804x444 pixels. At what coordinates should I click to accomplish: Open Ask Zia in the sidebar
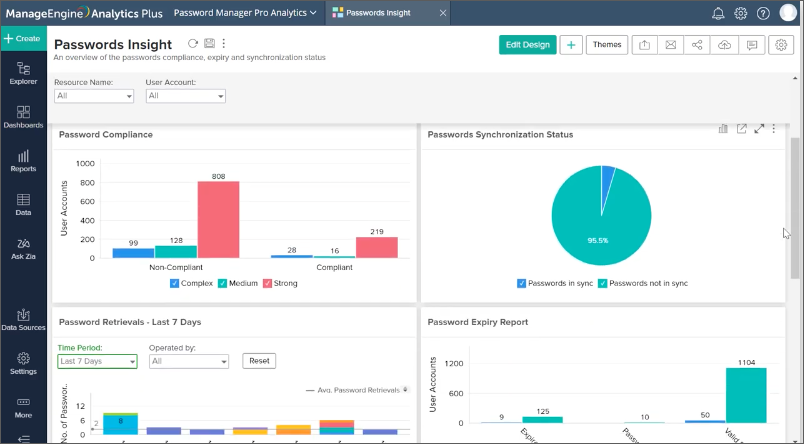coord(23,249)
